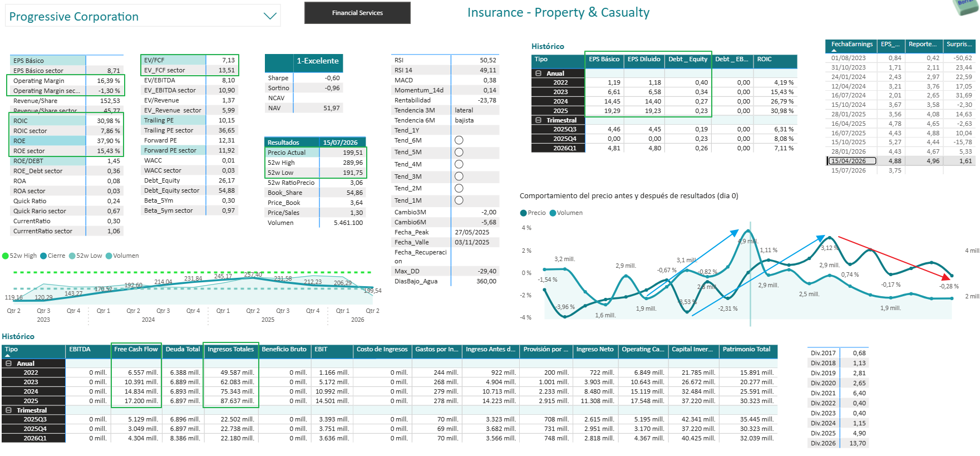Screen dimensions: 980x456
Task: Click the EV/FCF value 7,13
Action: (x=228, y=60)
